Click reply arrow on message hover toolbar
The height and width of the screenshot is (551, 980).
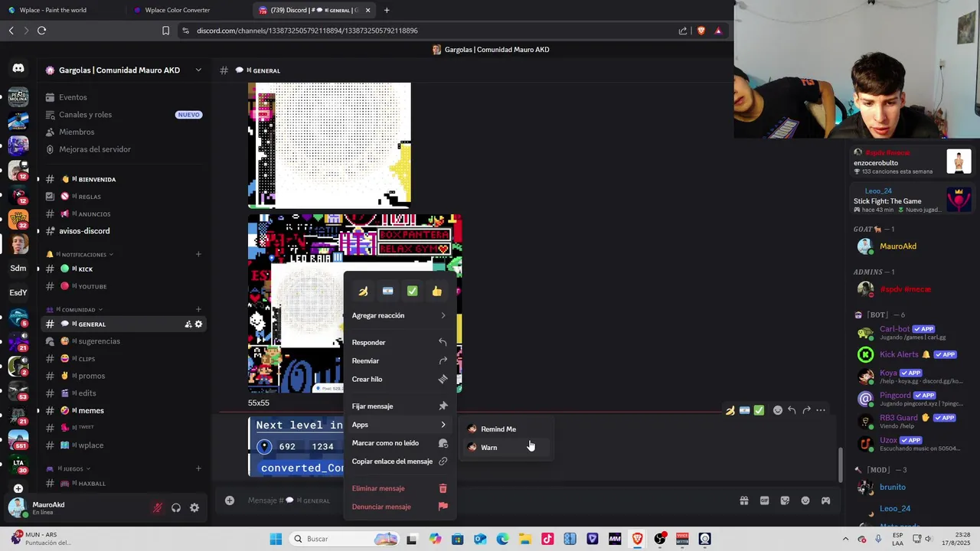792,410
